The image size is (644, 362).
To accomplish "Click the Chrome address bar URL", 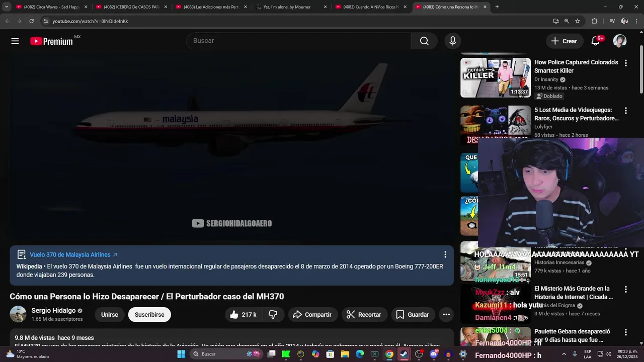I will (90, 21).
